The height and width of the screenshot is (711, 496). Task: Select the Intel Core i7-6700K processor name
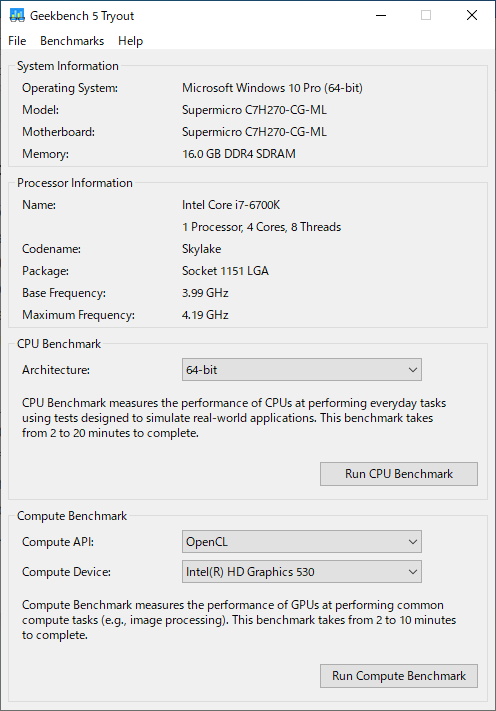point(231,205)
